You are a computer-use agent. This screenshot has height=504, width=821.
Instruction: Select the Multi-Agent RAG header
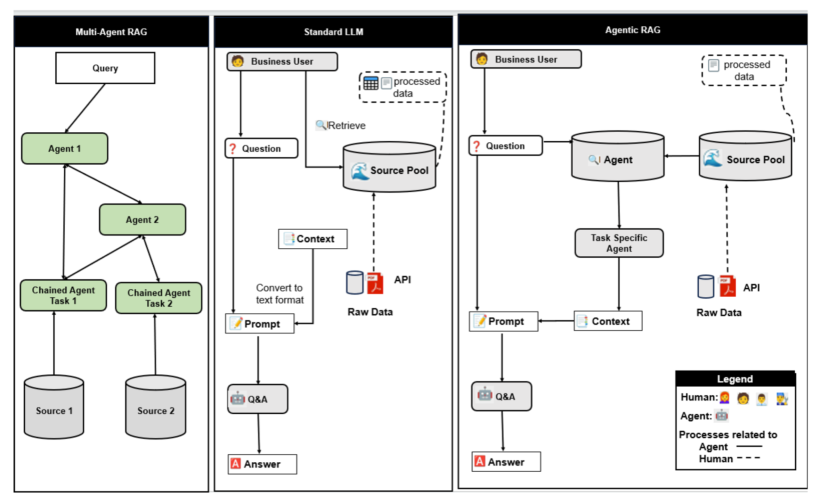click(111, 32)
